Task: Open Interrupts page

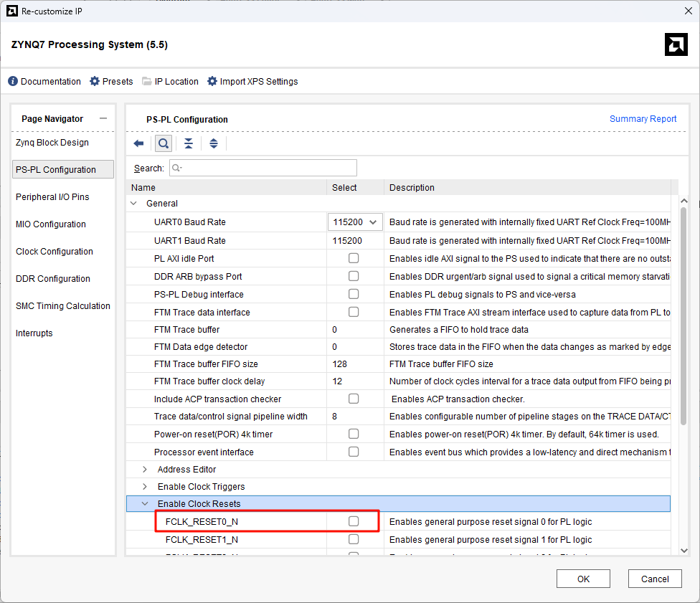Action: pos(34,333)
